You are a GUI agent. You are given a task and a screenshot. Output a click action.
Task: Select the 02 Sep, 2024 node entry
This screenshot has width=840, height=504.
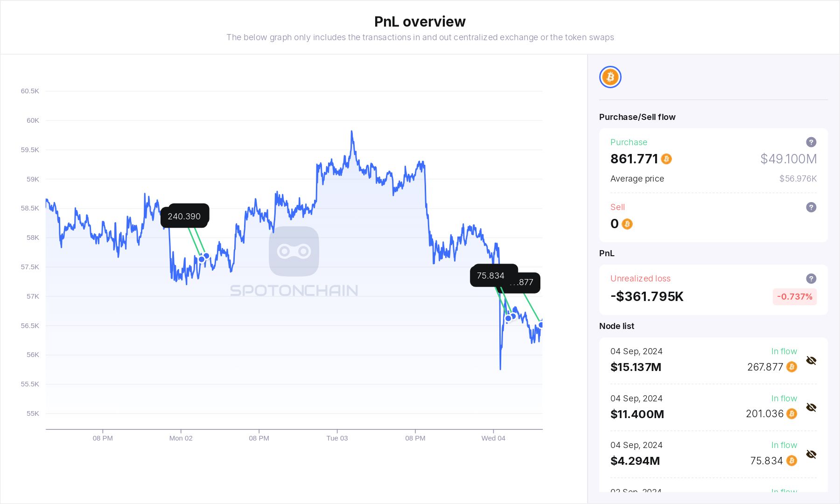tap(636, 491)
